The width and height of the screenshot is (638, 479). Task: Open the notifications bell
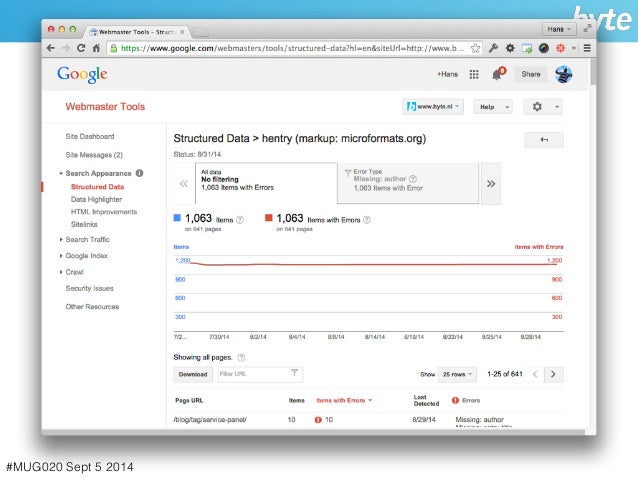(498, 74)
